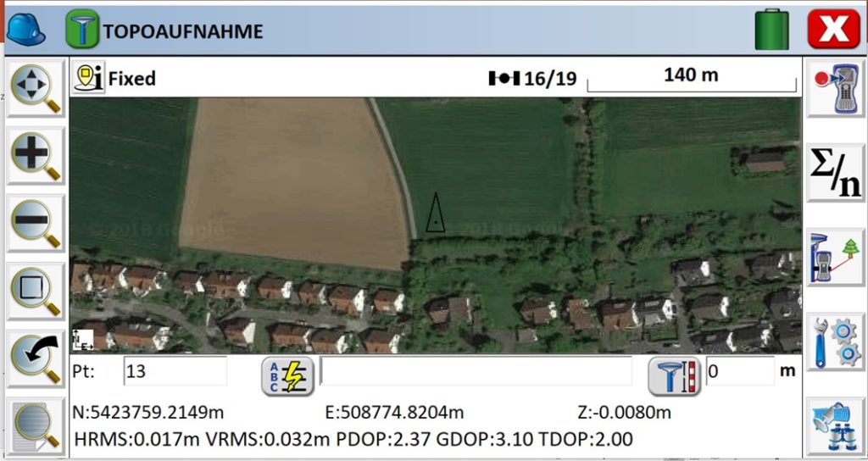Store point with the data collector button
This screenshot has height=461, width=868.
click(834, 88)
